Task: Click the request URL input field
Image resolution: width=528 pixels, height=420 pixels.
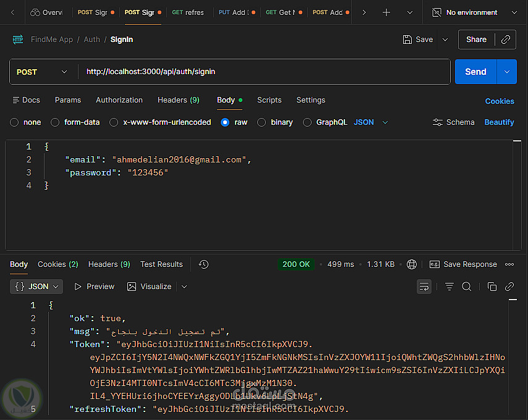Action: 266,72
